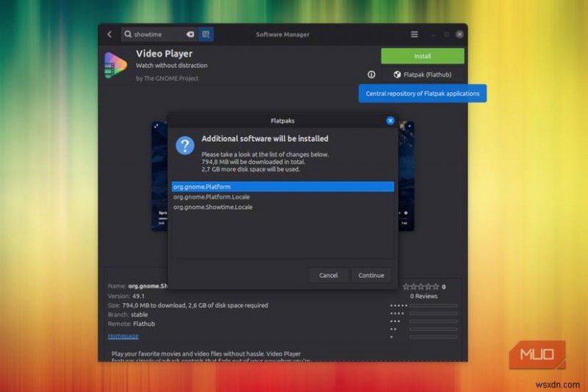Click Continue to install additional software
Screen dimensions: 588x392
[x=371, y=275]
